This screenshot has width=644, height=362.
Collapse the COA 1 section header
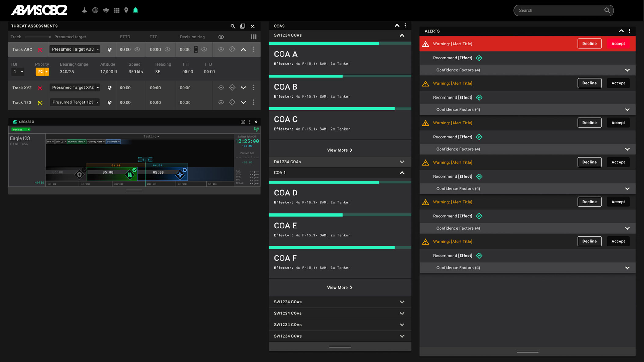point(402,173)
